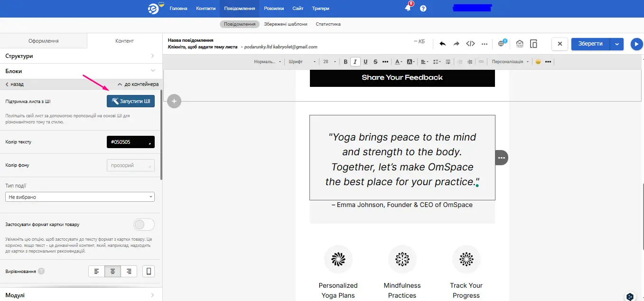Image resolution: width=644 pixels, height=301 pixels.
Task: Open Сайт in top navigation
Action: tap(298, 9)
